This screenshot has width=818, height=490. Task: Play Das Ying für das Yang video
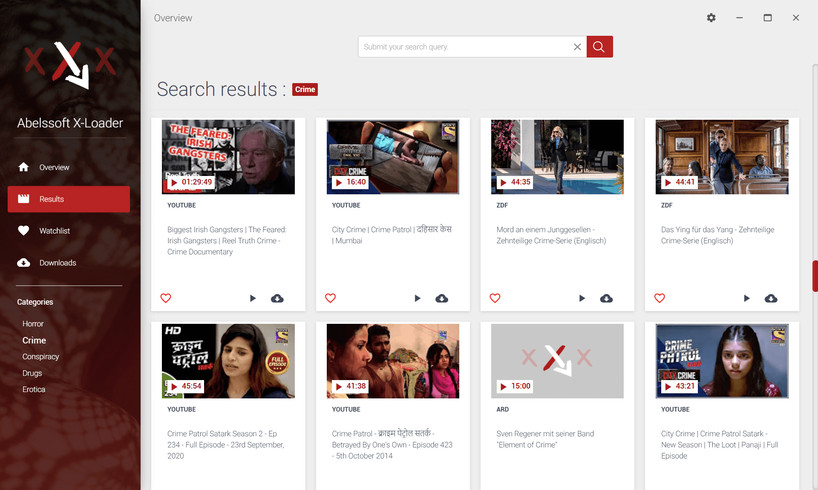click(747, 298)
